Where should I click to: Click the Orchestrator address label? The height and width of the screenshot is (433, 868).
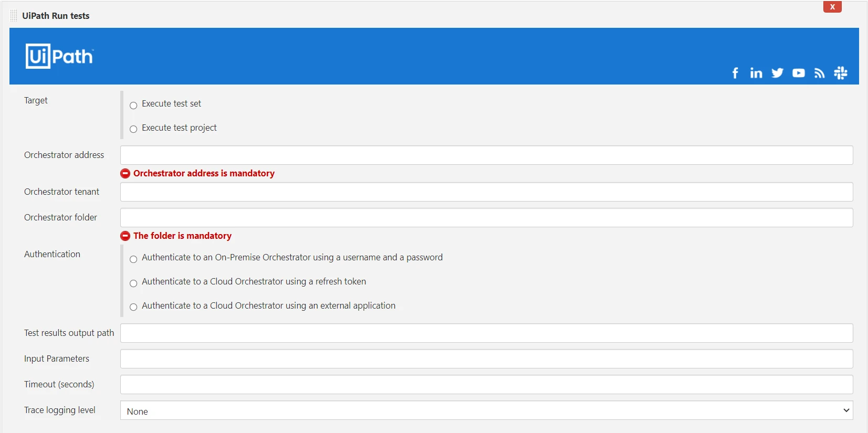point(64,155)
